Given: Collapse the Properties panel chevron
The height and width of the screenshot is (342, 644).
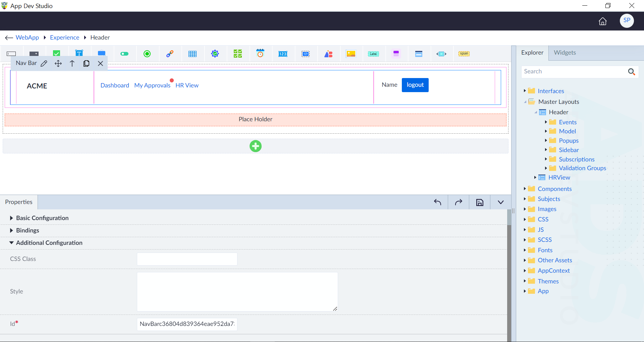Looking at the screenshot, I should tap(501, 202).
